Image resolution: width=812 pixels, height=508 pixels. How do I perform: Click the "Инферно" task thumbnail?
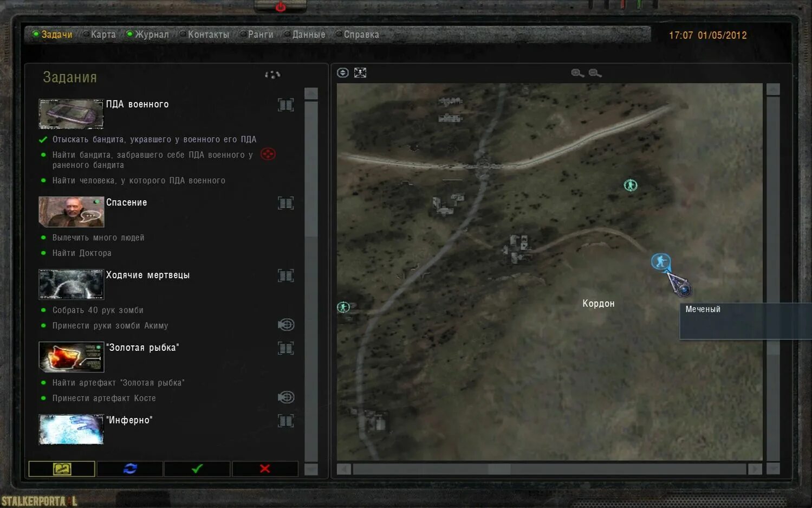71,429
